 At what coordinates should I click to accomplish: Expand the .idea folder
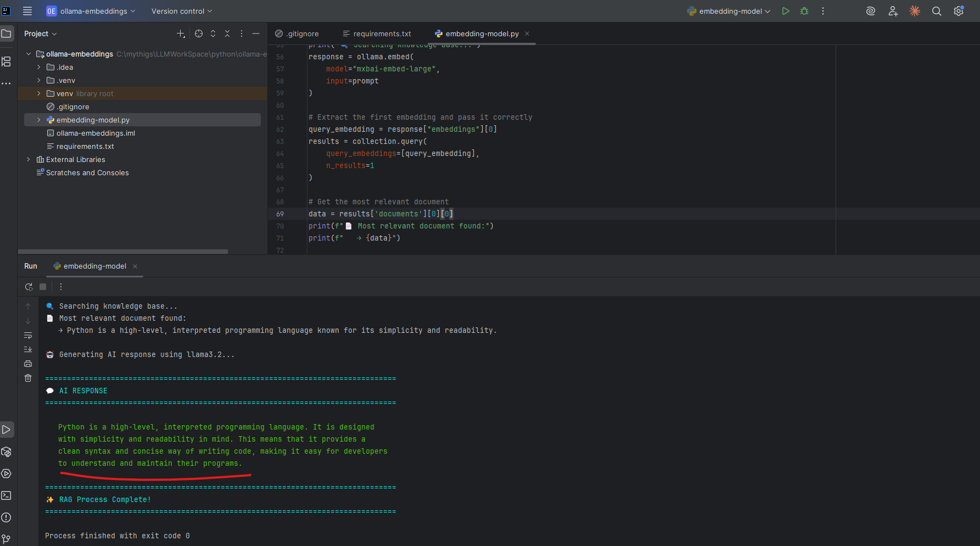click(38, 67)
